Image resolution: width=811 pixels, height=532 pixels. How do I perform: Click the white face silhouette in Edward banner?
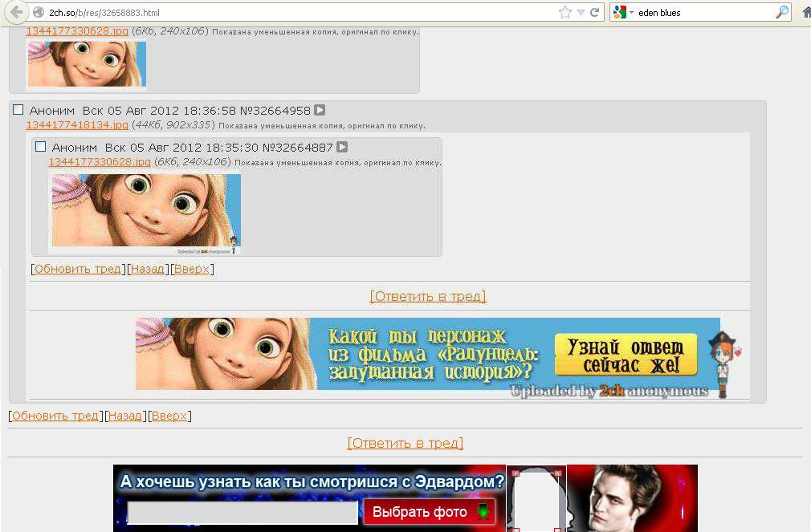coord(536,499)
